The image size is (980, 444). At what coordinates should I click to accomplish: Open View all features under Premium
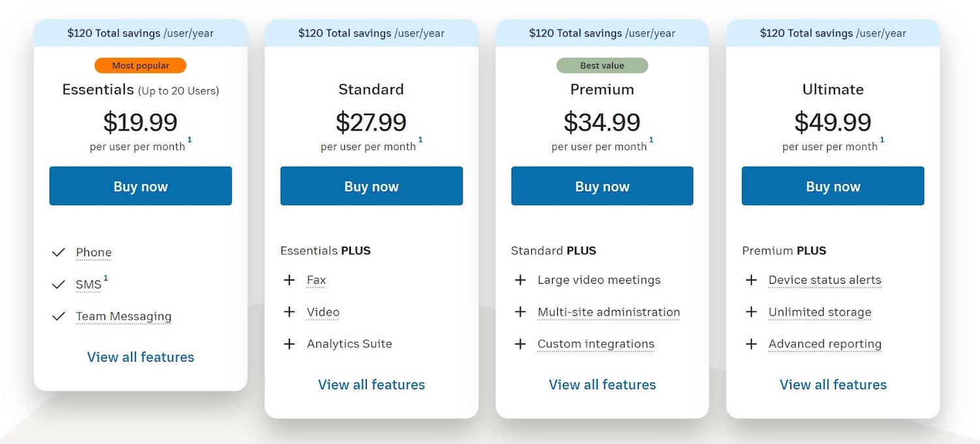[x=602, y=384]
